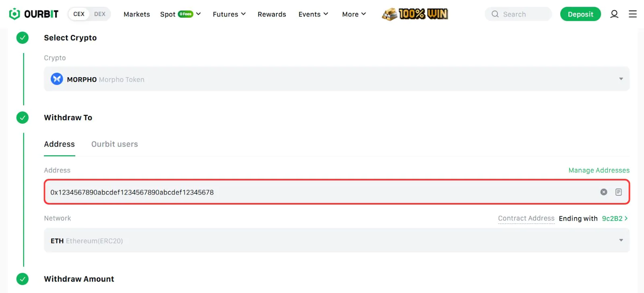This screenshot has width=644, height=293.
Task: Click inside the withdrawal address field
Action: [322, 192]
